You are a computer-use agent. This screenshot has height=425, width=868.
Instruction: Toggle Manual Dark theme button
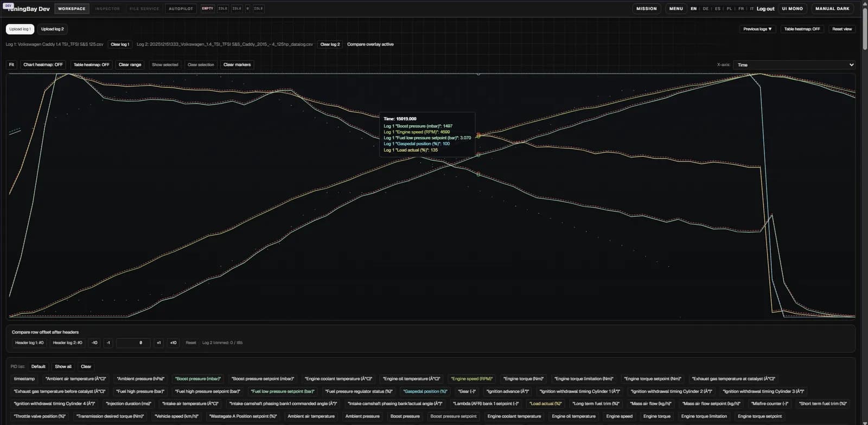[832, 9]
